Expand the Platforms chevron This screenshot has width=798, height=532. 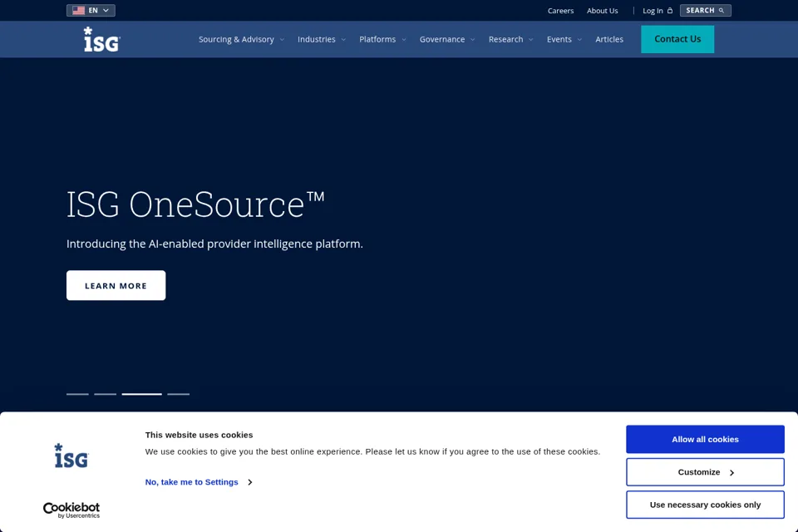(404, 40)
